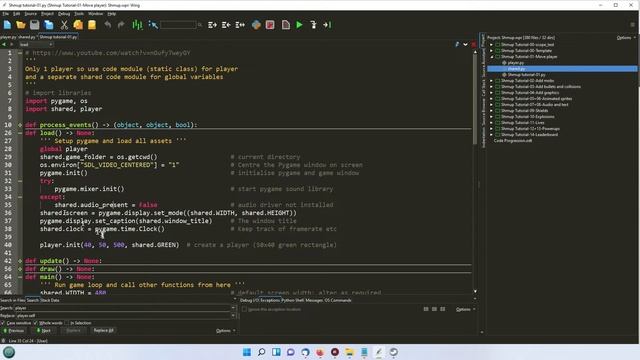Switch to the Python Shell tab
The width and height of the screenshot is (640, 360).
click(293, 300)
